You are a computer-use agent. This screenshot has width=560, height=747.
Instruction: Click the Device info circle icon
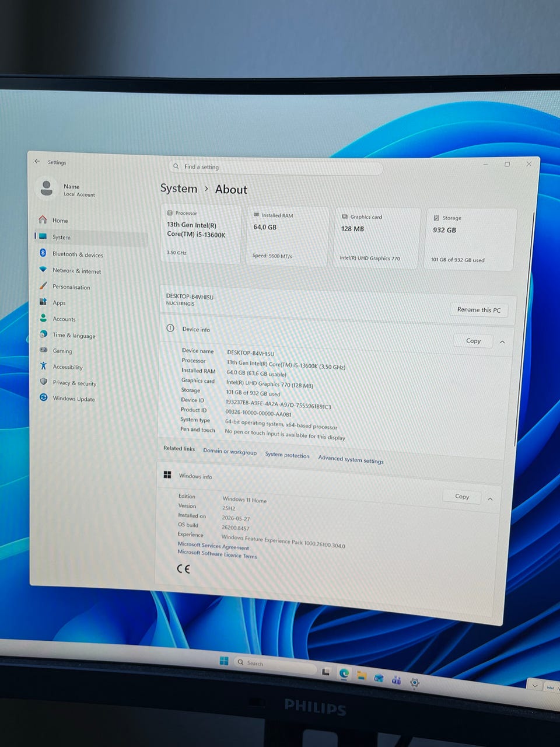[170, 328]
